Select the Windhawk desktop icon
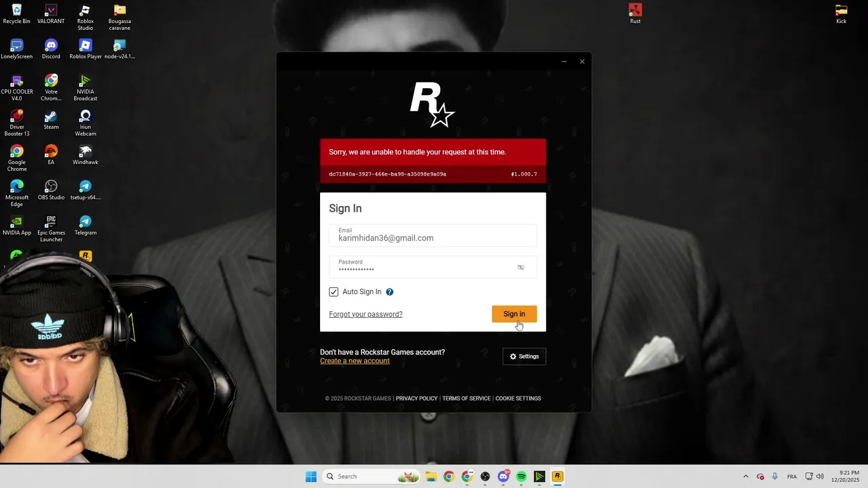This screenshot has width=868, height=488. (x=85, y=155)
